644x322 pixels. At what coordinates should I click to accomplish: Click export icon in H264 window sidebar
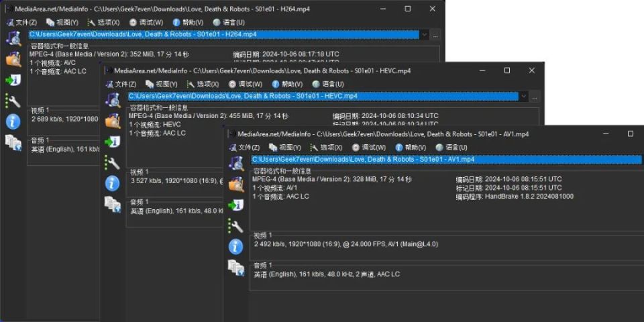(x=13, y=80)
